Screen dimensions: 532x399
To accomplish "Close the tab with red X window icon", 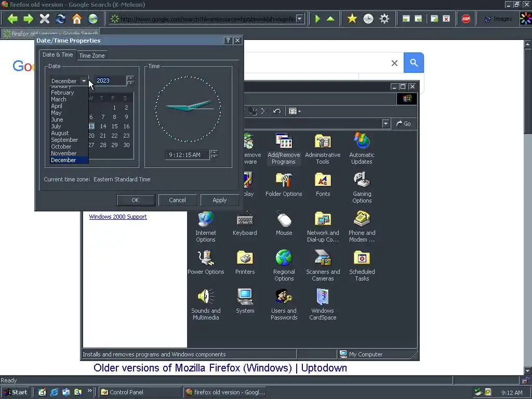I will pos(446,19).
